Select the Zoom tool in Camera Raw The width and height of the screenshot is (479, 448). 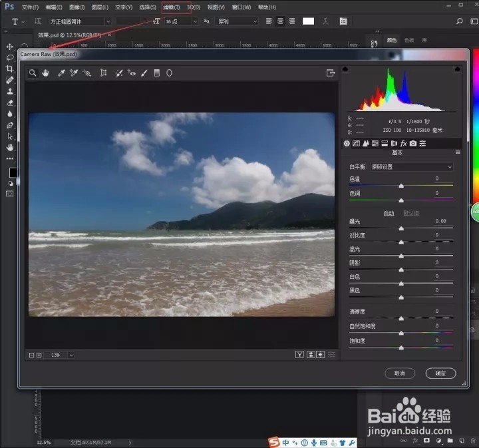point(33,73)
